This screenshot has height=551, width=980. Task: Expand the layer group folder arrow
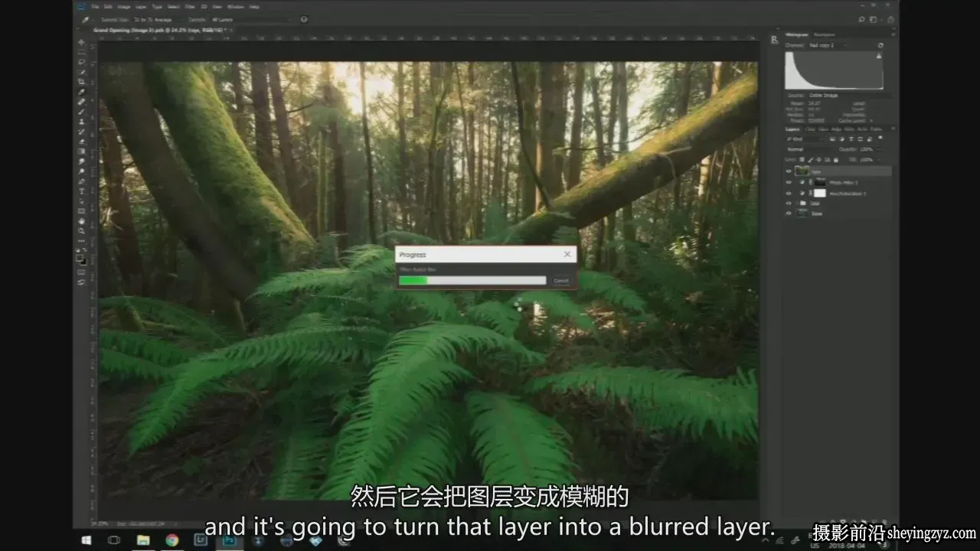click(x=796, y=204)
